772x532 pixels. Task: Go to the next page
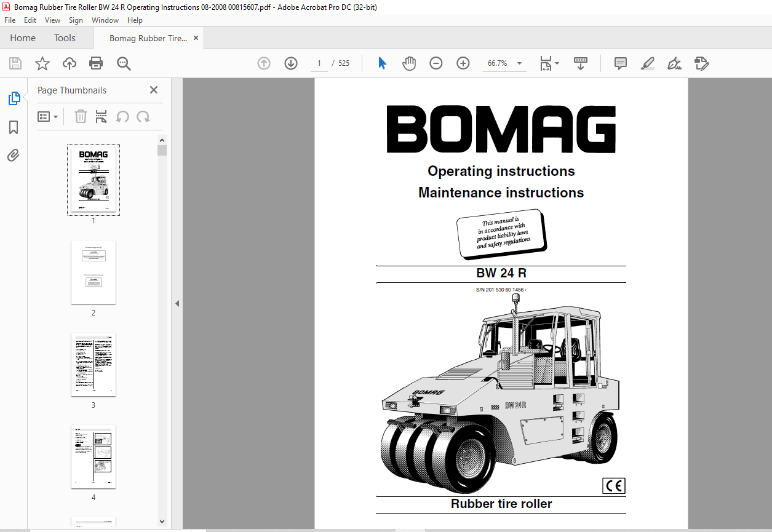point(291,63)
